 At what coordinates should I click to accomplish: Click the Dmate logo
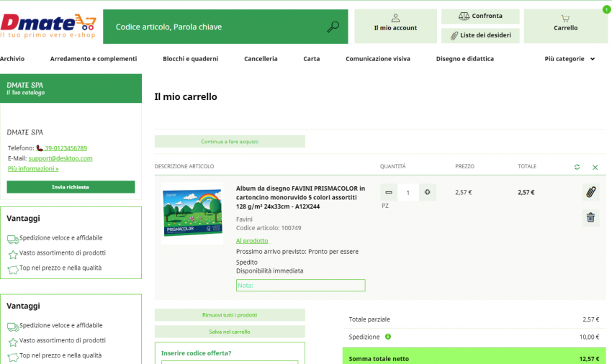(x=48, y=26)
